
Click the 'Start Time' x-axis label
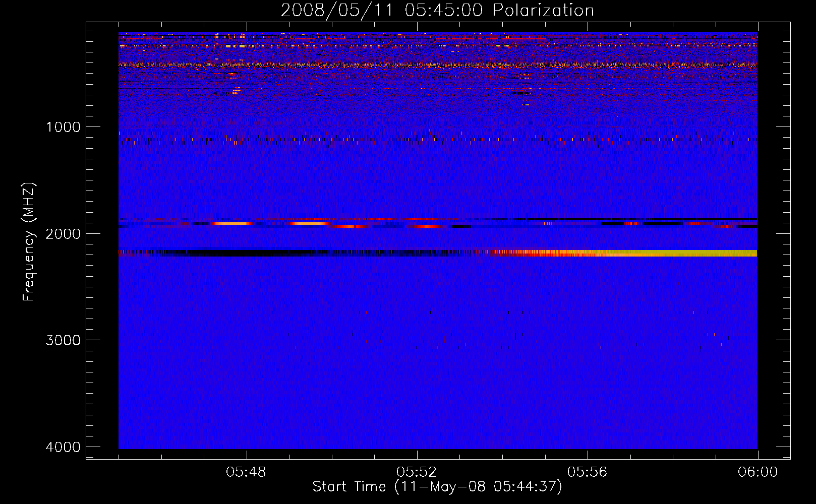click(437, 486)
